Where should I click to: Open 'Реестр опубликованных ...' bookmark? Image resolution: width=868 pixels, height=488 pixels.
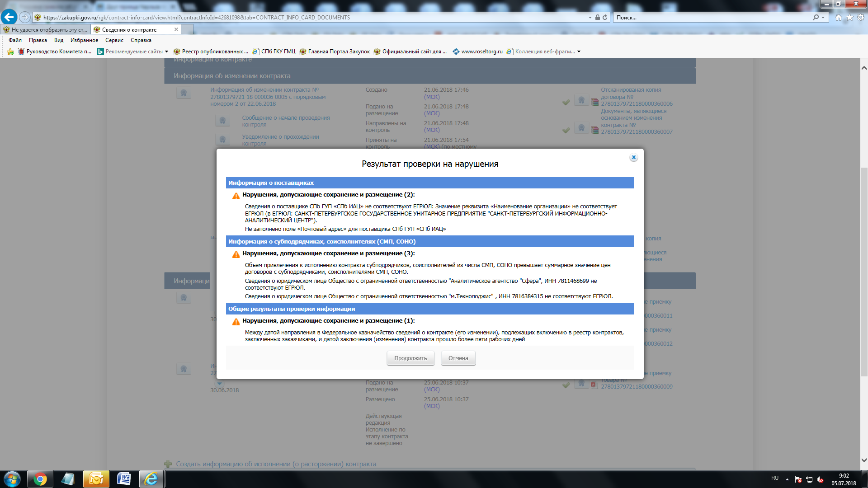(211, 52)
